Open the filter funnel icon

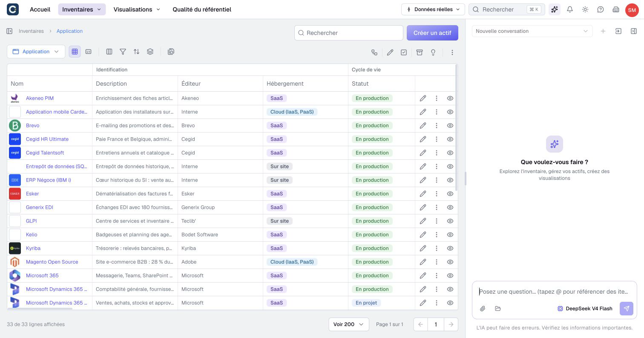(123, 52)
